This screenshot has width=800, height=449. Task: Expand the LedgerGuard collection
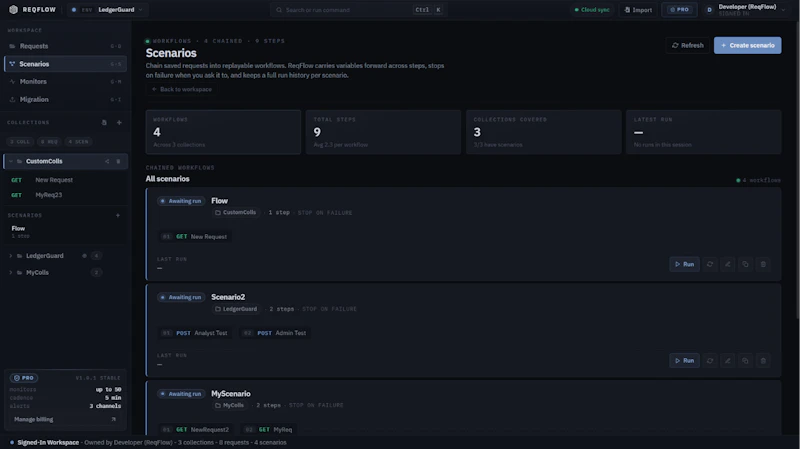[11, 256]
